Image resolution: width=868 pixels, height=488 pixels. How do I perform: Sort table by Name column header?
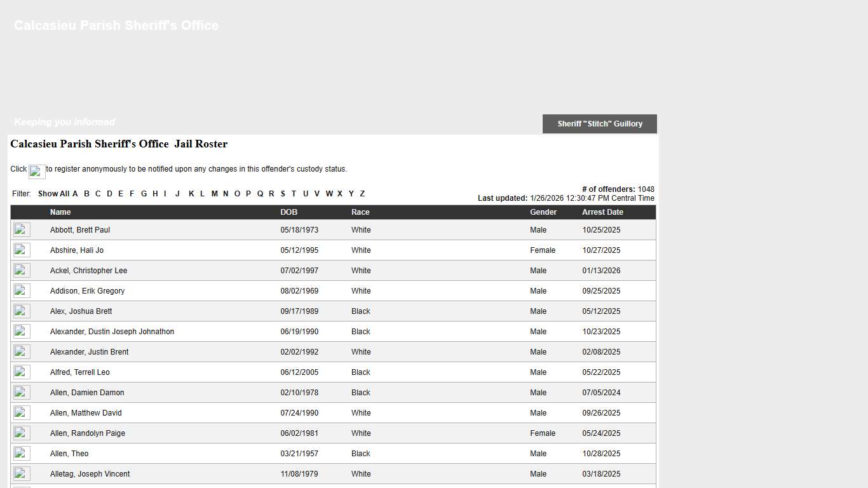(60, 212)
